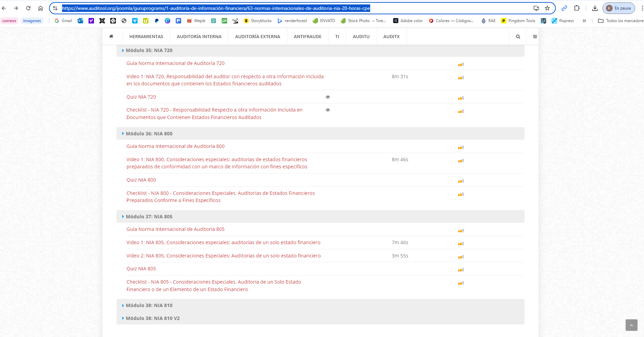Open the AUDITORÍA INTERNA menu item
The height and width of the screenshot is (337, 644).
tap(199, 37)
